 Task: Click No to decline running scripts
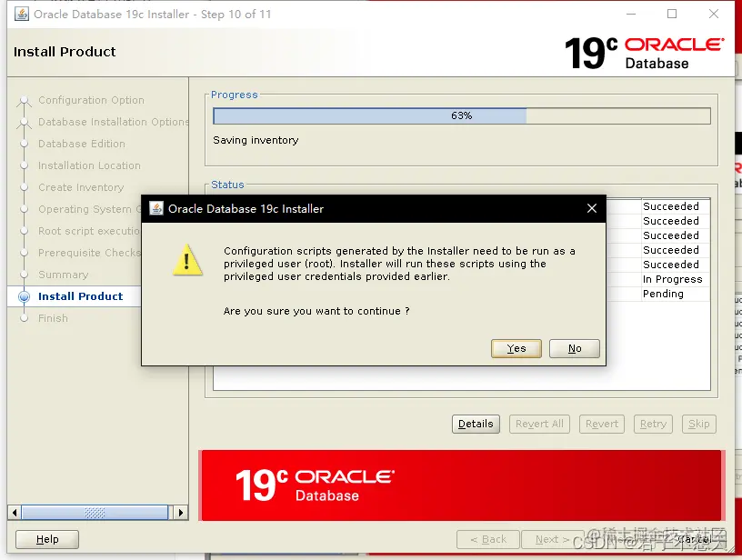(575, 348)
